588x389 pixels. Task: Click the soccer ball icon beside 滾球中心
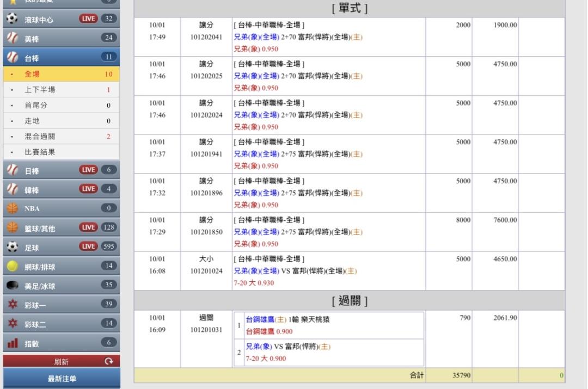tap(11, 19)
